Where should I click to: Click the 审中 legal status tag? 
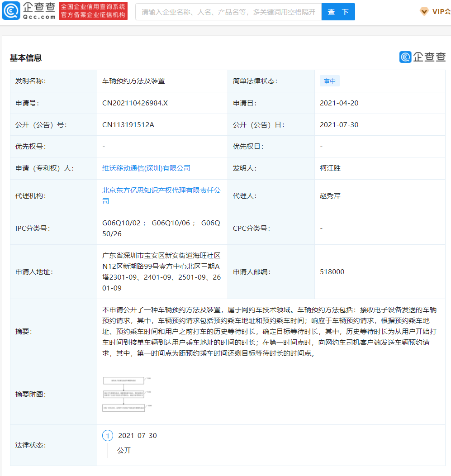click(x=330, y=81)
